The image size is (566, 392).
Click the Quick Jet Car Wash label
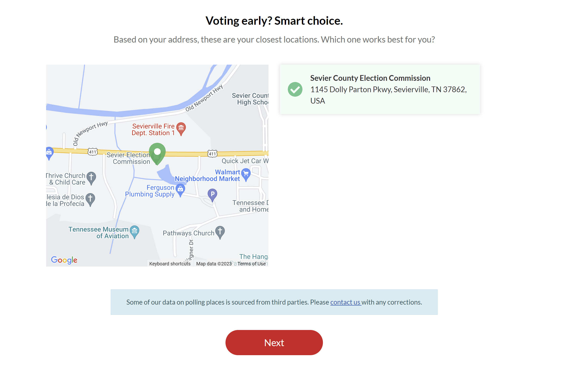[x=245, y=161]
